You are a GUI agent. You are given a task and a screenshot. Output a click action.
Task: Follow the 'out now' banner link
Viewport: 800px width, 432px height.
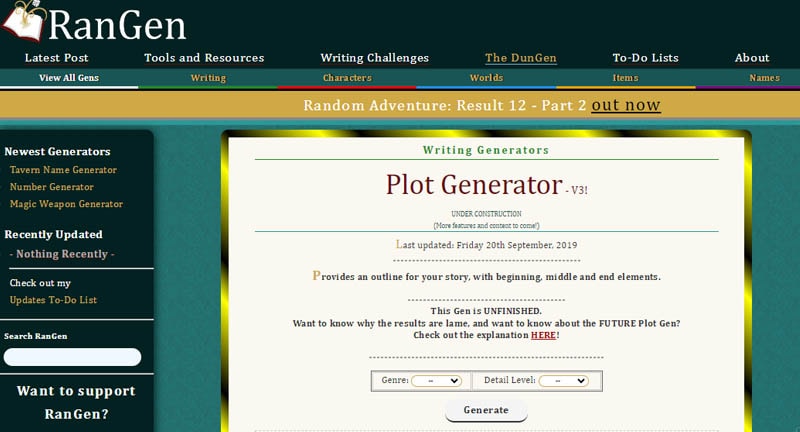[626, 105]
